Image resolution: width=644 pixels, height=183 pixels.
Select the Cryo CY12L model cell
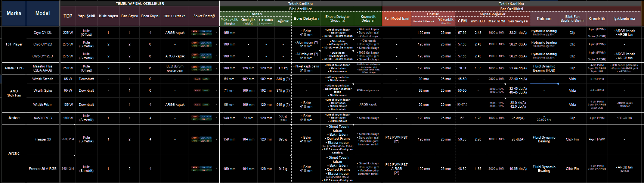click(43, 33)
